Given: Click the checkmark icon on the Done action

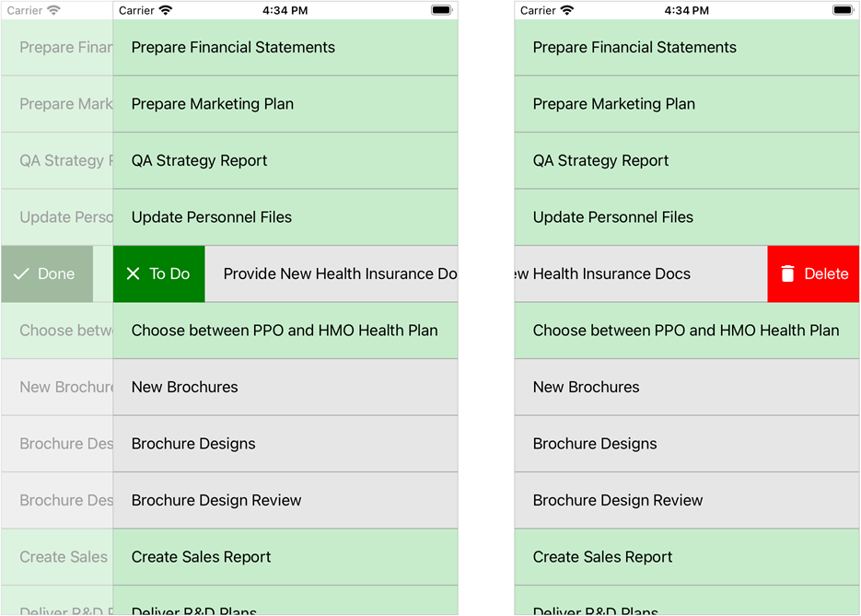Looking at the screenshot, I should click(x=21, y=274).
